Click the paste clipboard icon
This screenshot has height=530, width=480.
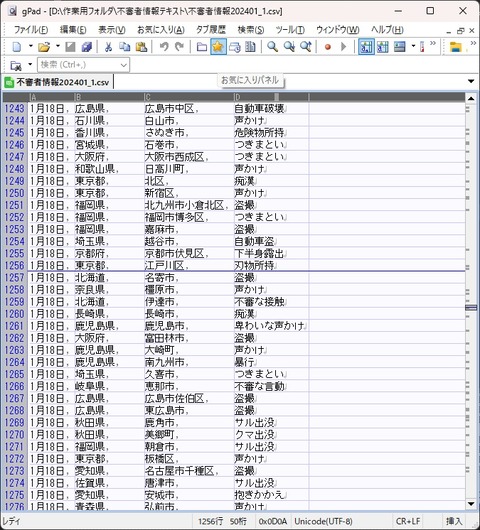point(141,47)
